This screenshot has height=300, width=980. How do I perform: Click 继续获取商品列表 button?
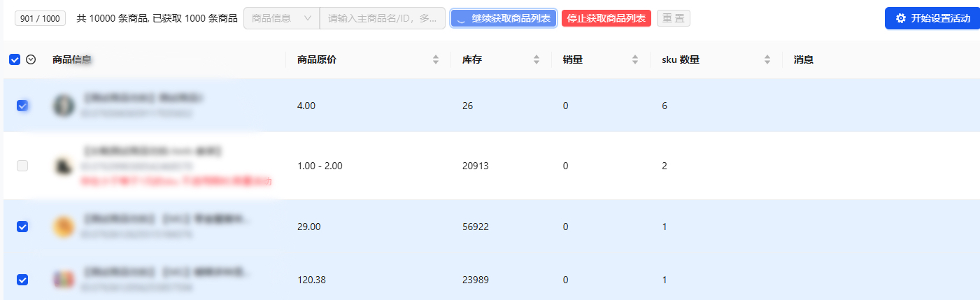pyautogui.click(x=504, y=18)
